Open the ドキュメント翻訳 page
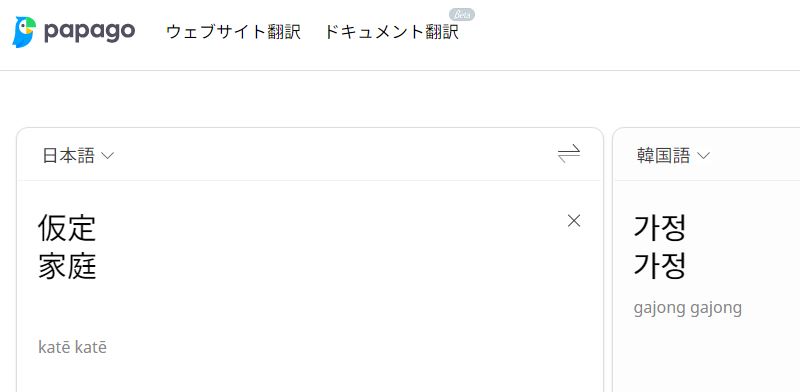This screenshot has height=392, width=800. point(391,32)
